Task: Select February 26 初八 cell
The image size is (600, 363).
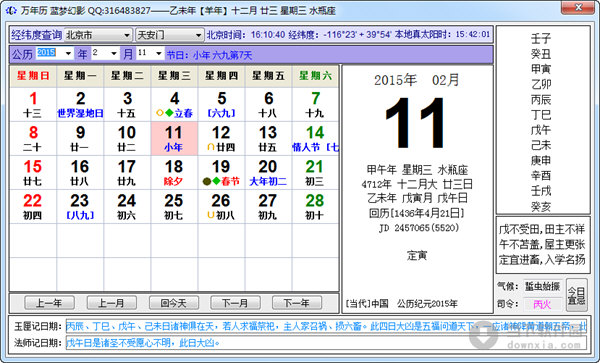Action: (222, 207)
